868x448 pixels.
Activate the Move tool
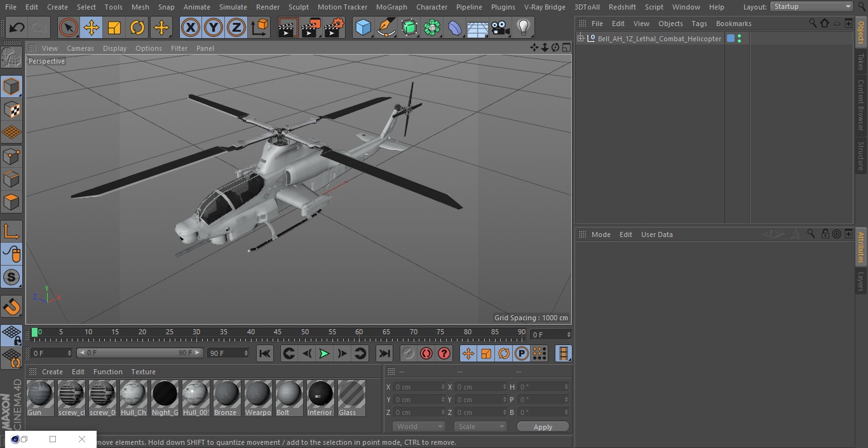click(92, 28)
